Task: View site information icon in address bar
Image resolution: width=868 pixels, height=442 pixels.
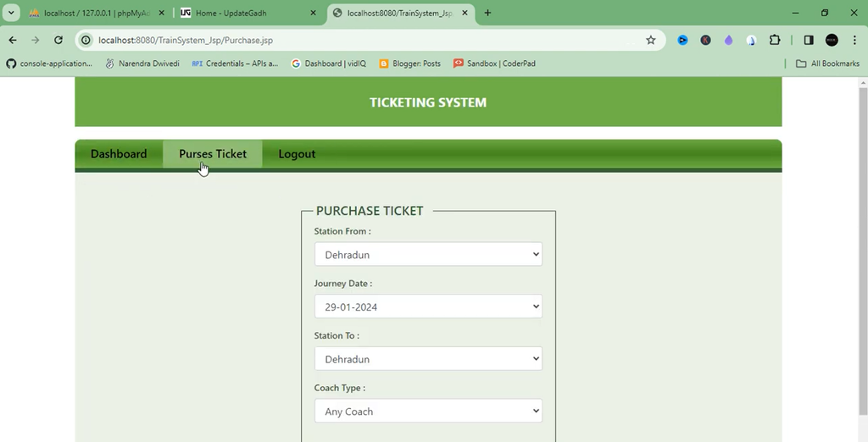Action: tap(86, 40)
